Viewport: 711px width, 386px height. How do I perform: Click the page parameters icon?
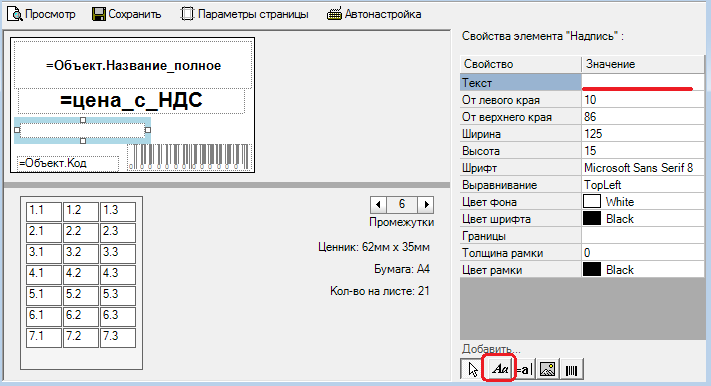[187, 14]
